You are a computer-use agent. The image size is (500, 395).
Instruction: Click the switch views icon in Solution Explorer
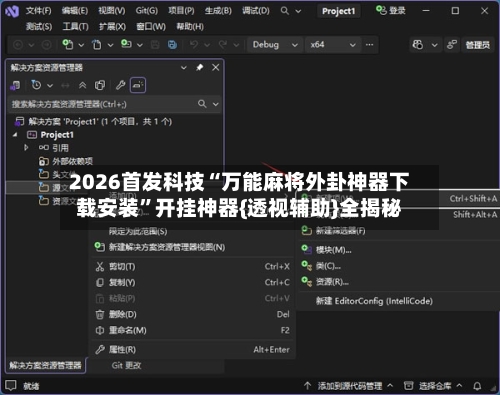click(x=15, y=85)
